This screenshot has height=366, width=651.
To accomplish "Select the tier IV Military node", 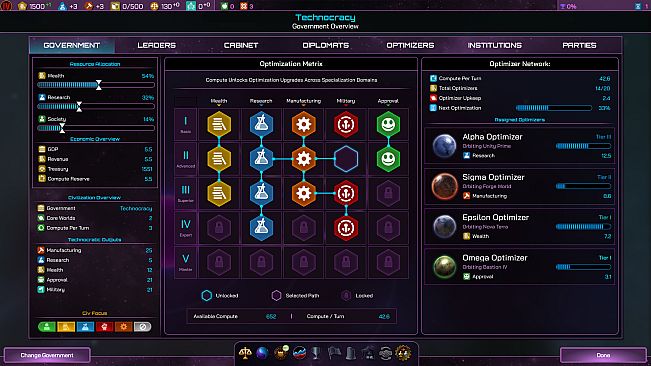I will (346, 228).
